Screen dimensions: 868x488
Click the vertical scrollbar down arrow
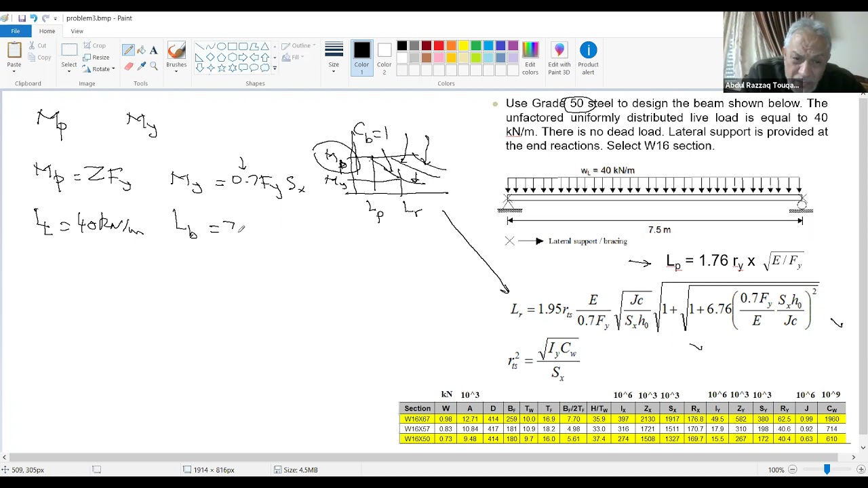click(863, 447)
